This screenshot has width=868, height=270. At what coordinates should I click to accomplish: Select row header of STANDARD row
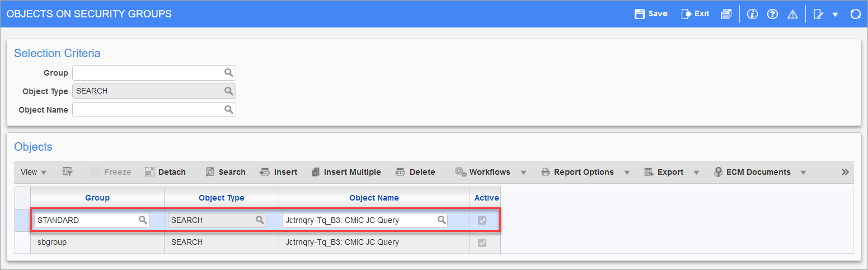click(22, 220)
